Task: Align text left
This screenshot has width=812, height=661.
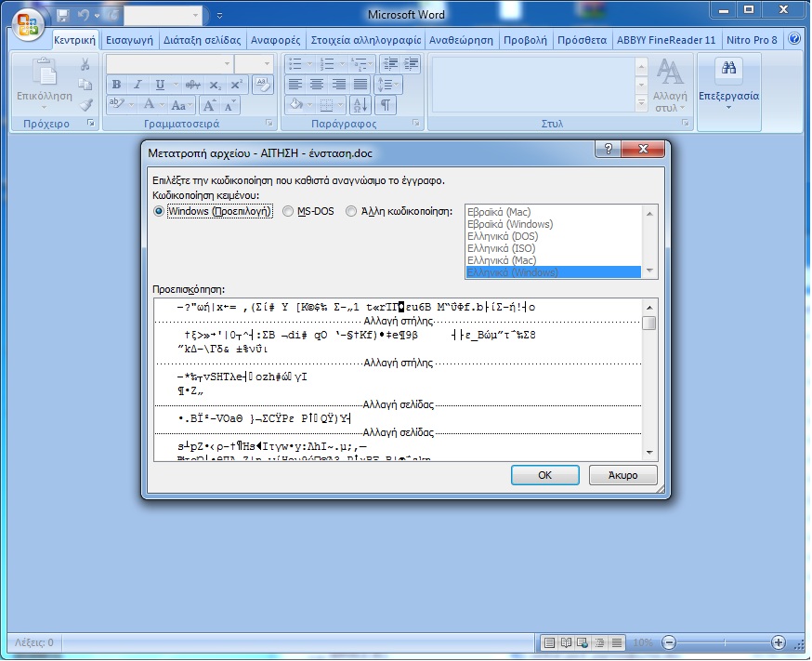Action: 295,84
